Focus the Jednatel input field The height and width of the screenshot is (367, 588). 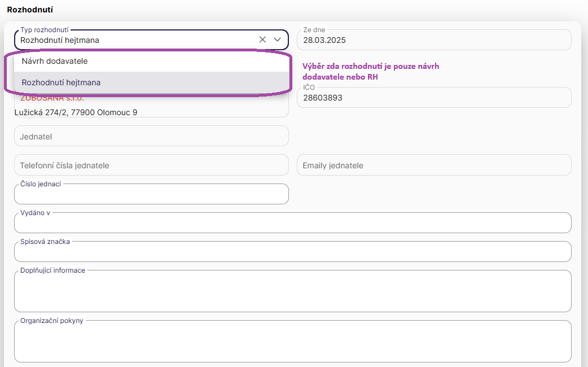click(151, 136)
